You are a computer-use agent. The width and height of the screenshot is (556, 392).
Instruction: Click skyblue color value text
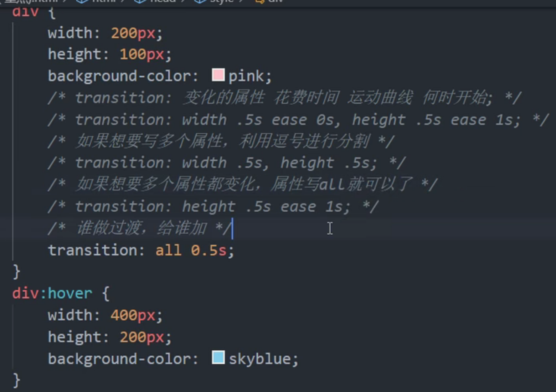pos(263,358)
